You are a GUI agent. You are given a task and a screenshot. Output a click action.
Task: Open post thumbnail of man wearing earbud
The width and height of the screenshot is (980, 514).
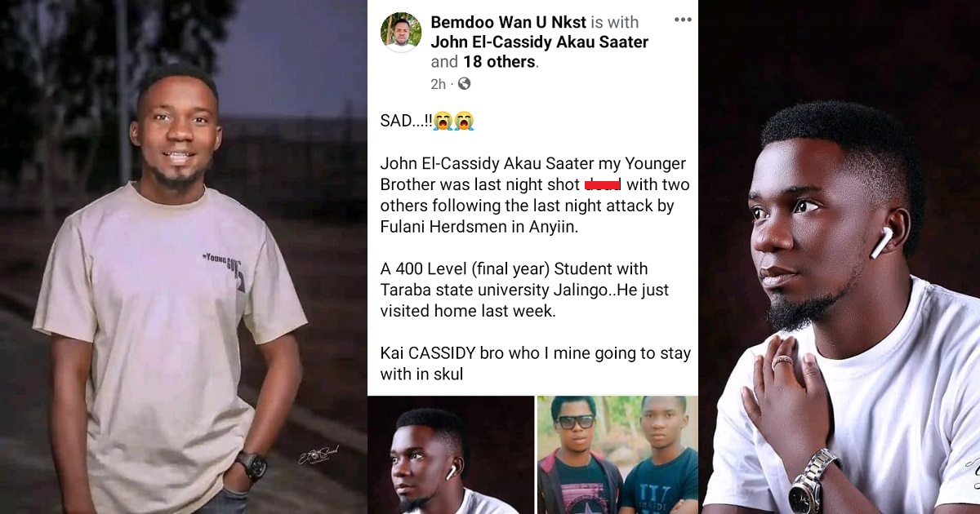tap(451, 455)
